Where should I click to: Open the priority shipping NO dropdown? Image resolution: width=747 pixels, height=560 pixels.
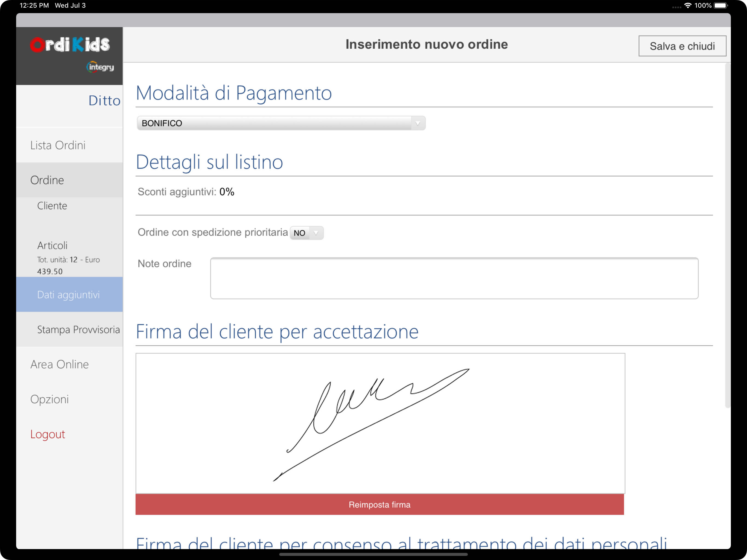point(306,233)
